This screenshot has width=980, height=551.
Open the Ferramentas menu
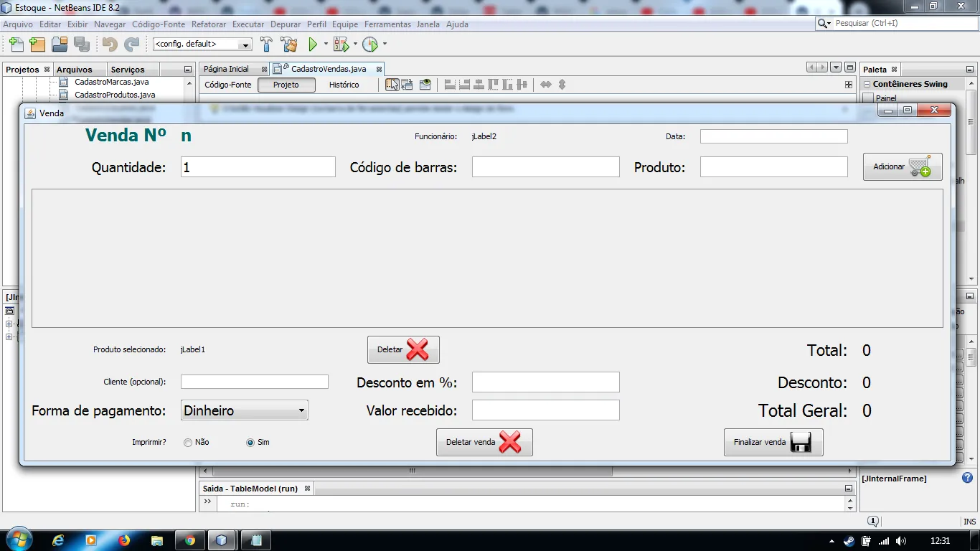click(x=387, y=24)
